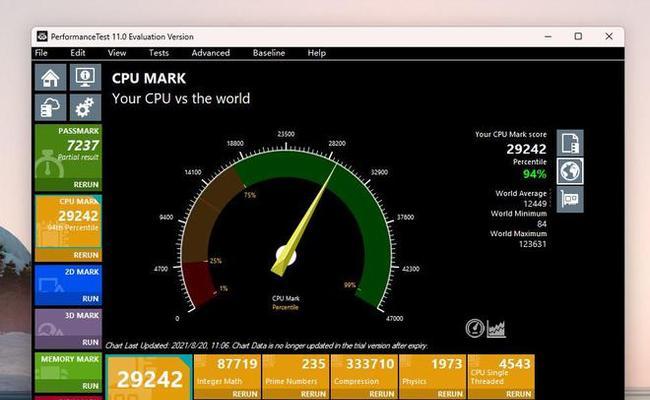Open the Advanced menu

point(211,53)
